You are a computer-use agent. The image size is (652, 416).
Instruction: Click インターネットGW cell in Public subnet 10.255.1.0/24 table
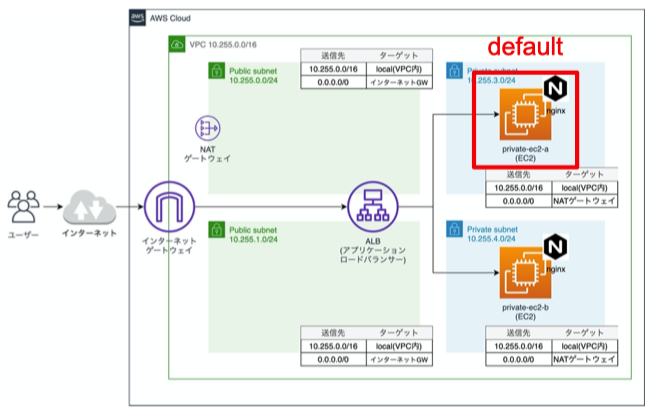pyautogui.click(x=399, y=359)
